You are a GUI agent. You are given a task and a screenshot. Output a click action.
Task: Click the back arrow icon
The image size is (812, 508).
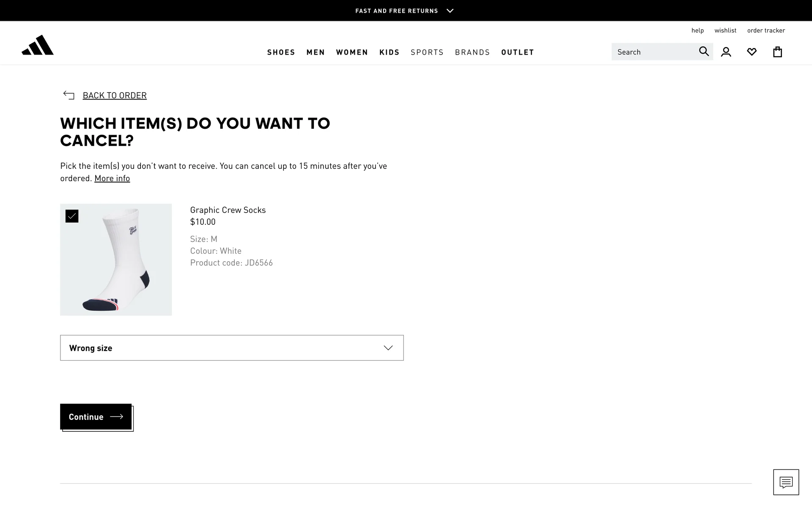(x=69, y=95)
